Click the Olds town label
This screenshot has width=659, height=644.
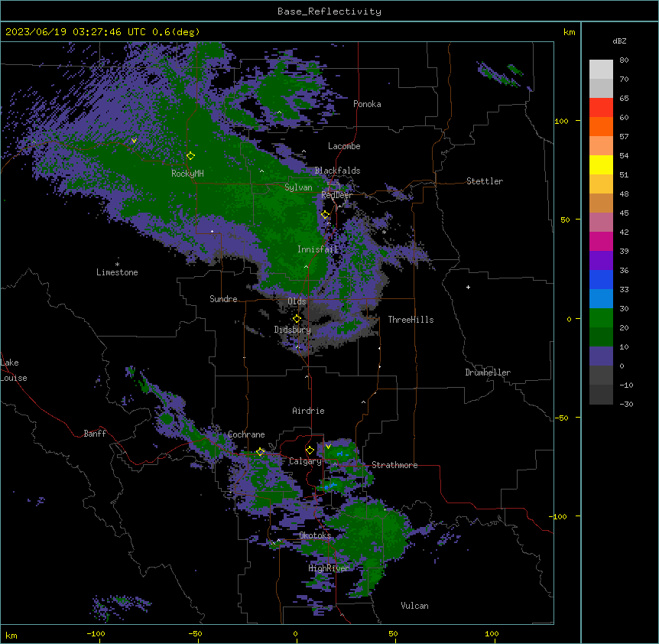[297, 301]
